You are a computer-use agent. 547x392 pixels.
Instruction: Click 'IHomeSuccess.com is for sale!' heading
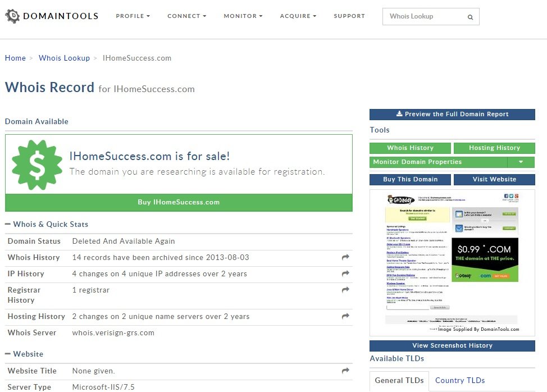[x=149, y=156]
